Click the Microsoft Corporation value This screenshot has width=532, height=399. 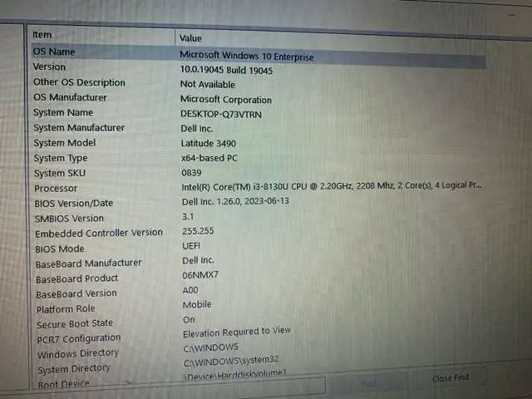tap(226, 100)
